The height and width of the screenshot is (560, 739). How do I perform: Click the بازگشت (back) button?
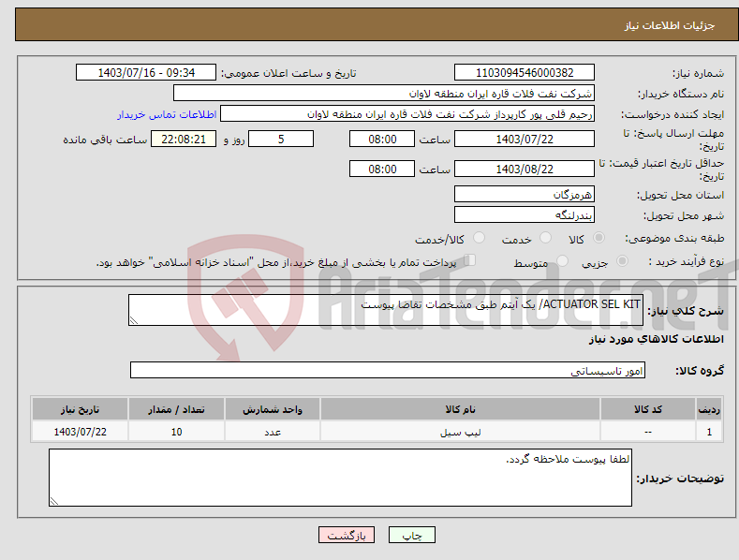click(347, 535)
